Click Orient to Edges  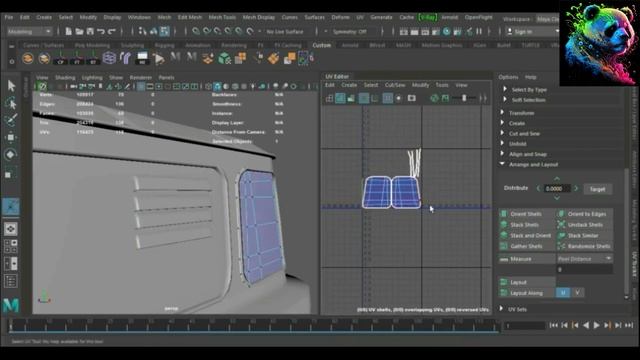pyautogui.click(x=584, y=214)
